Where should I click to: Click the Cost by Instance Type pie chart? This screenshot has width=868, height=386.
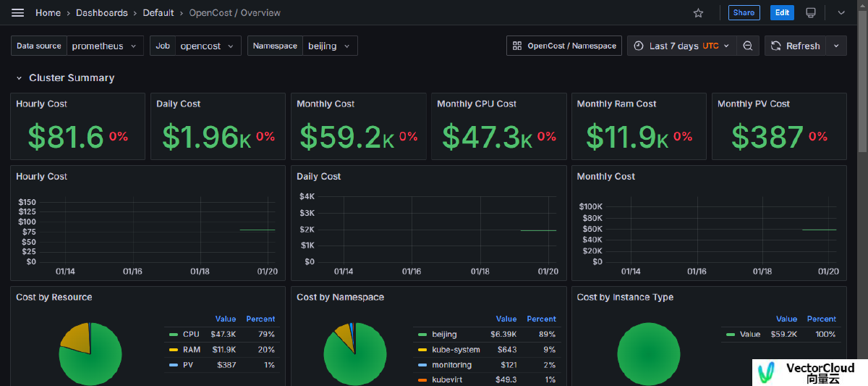pos(649,354)
